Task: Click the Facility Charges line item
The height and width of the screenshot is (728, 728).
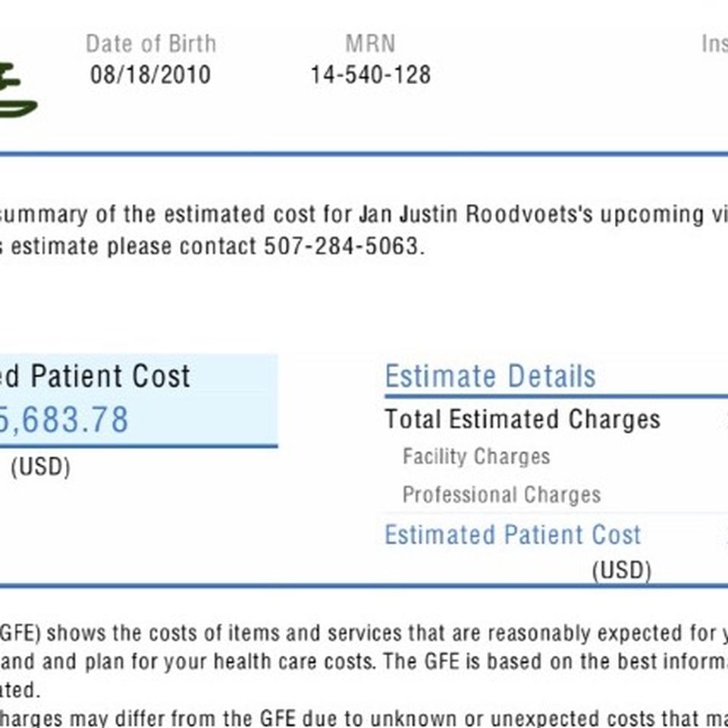Action: click(x=476, y=457)
